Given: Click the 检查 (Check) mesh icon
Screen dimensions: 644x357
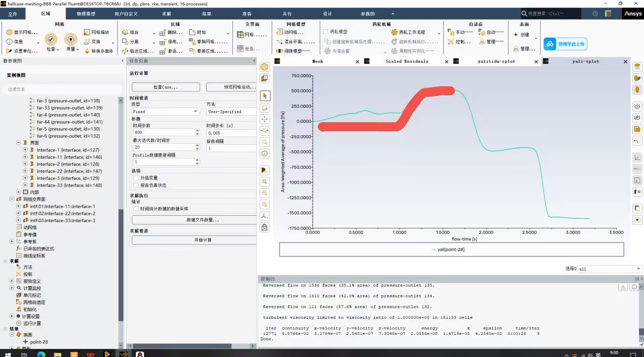Looking at the screenshot, I should (51, 39).
